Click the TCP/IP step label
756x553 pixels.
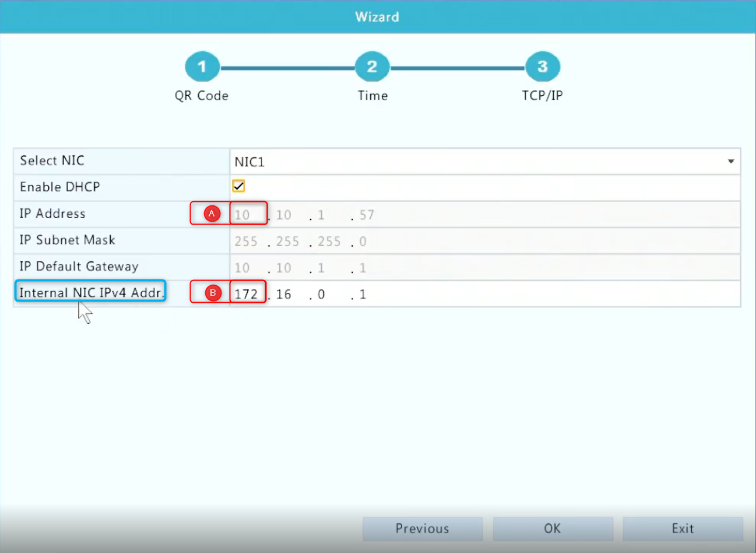pyautogui.click(x=542, y=96)
